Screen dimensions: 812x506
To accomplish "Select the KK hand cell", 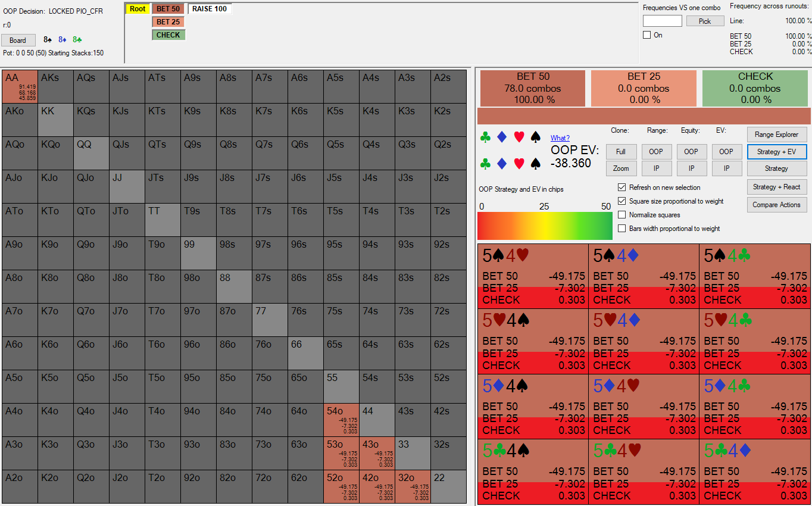I will [x=55, y=120].
